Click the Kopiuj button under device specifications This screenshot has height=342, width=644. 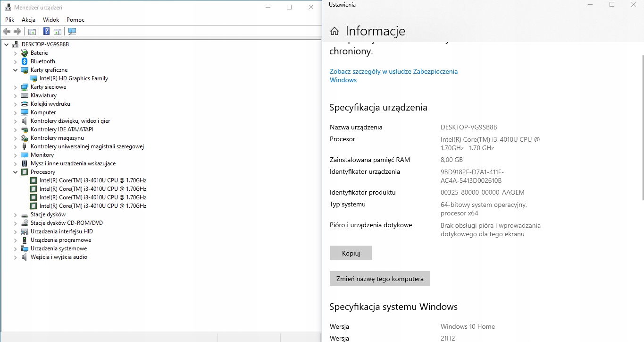pyautogui.click(x=351, y=253)
